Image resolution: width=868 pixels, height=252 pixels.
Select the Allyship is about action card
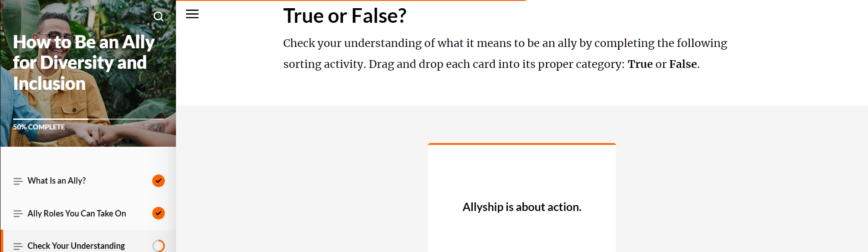pos(522,207)
